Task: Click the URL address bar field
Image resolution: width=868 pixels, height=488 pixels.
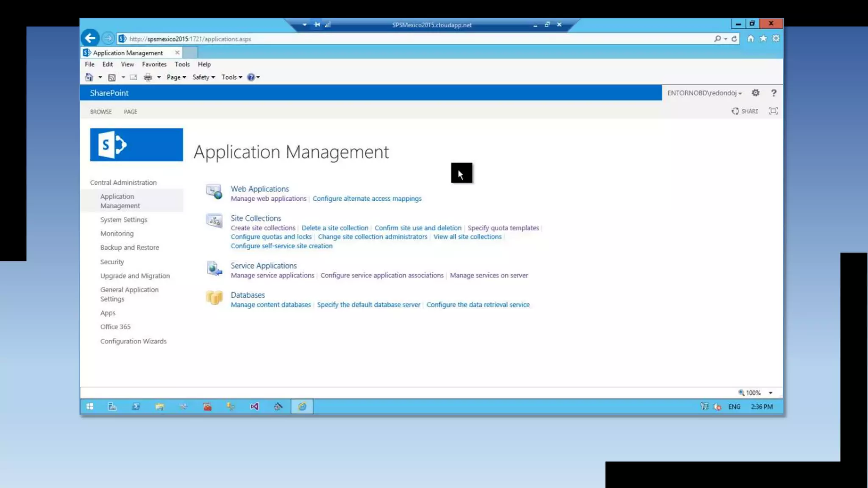Action: tap(381, 39)
